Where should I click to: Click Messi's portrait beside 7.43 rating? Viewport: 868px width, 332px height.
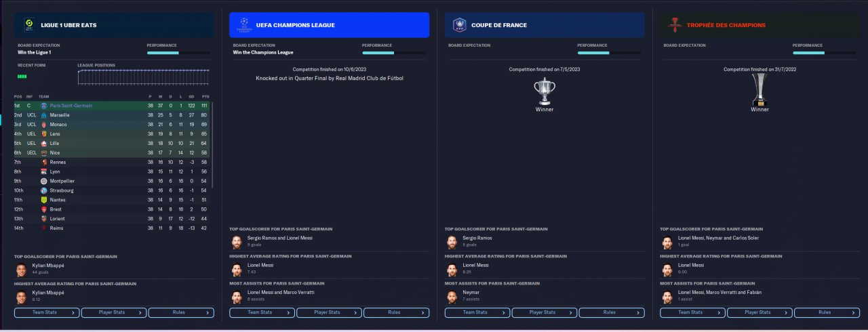236,268
